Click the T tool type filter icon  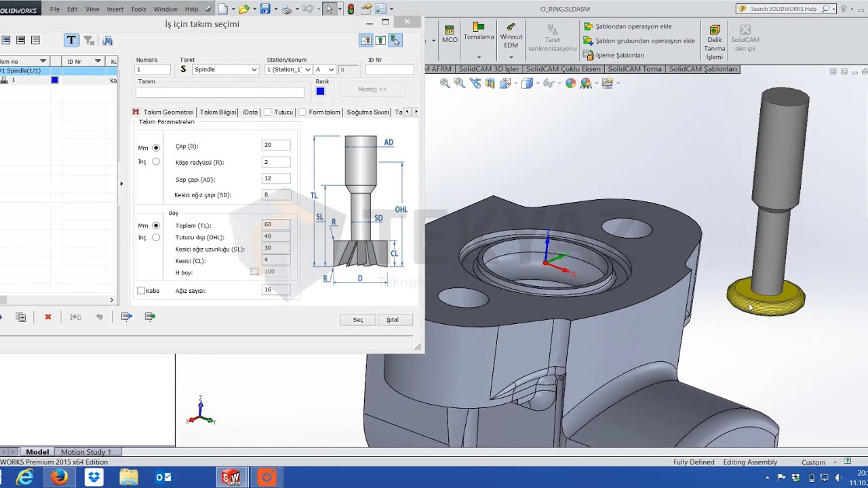coord(71,40)
